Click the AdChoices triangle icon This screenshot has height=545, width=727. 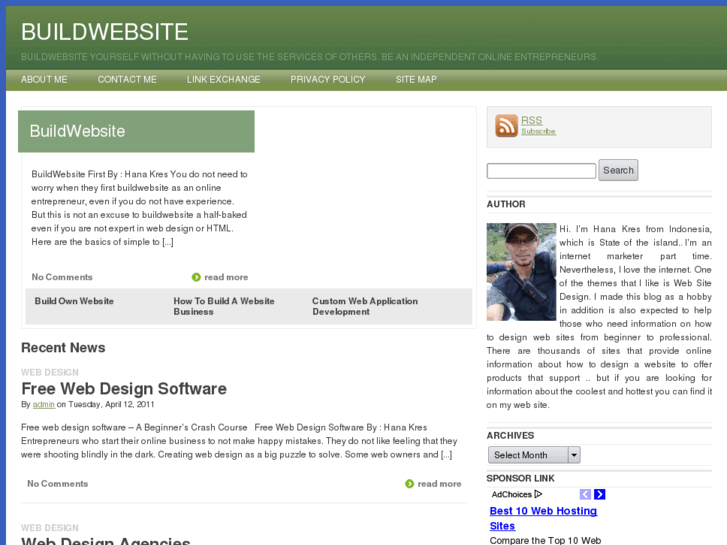(x=538, y=494)
